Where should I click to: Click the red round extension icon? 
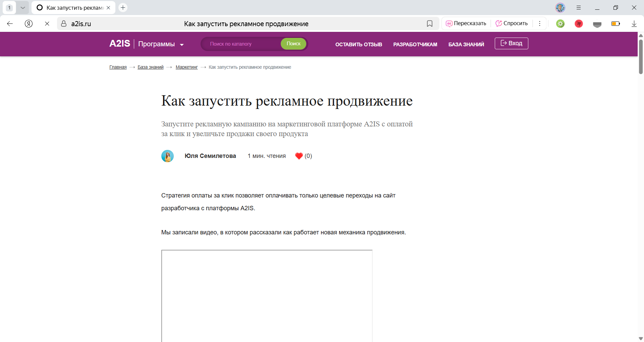tap(579, 23)
